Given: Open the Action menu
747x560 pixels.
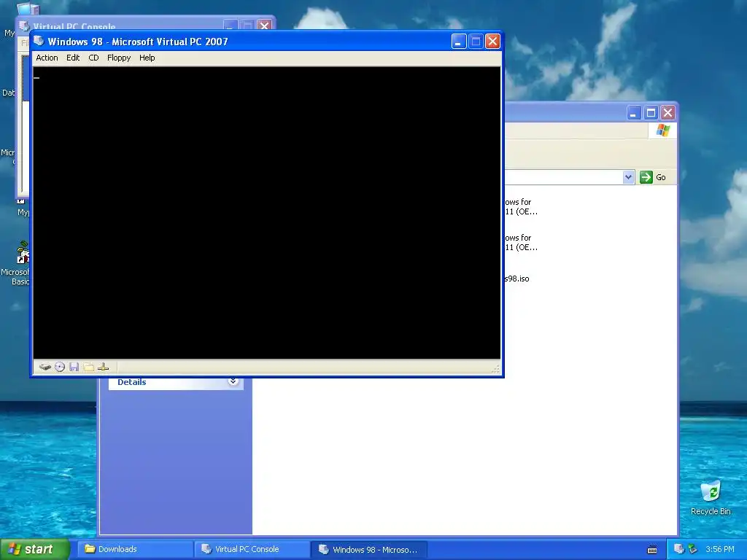Looking at the screenshot, I should coord(47,58).
